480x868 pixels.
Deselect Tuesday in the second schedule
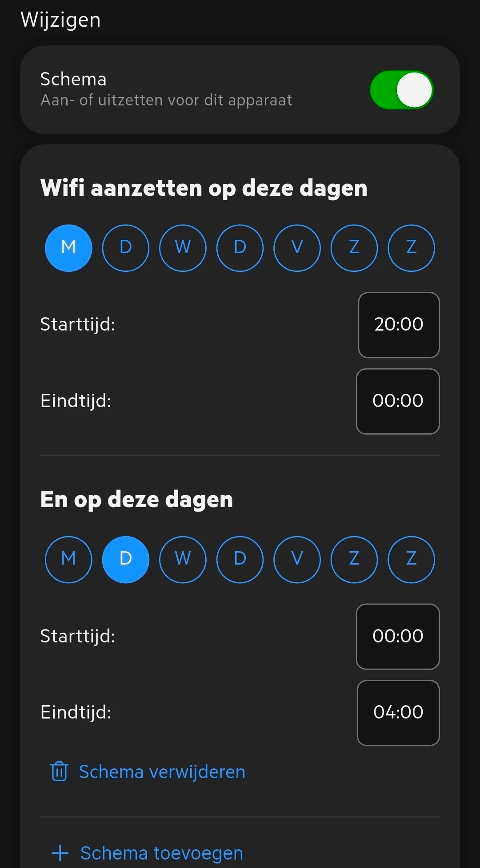click(126, 559)
